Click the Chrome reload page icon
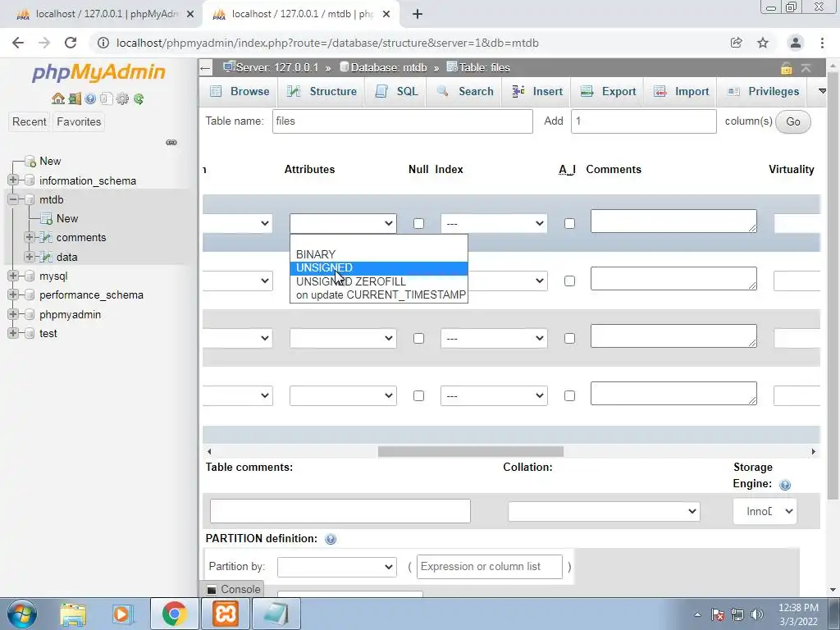Viewport: 840px width, 630px height. 71,43
